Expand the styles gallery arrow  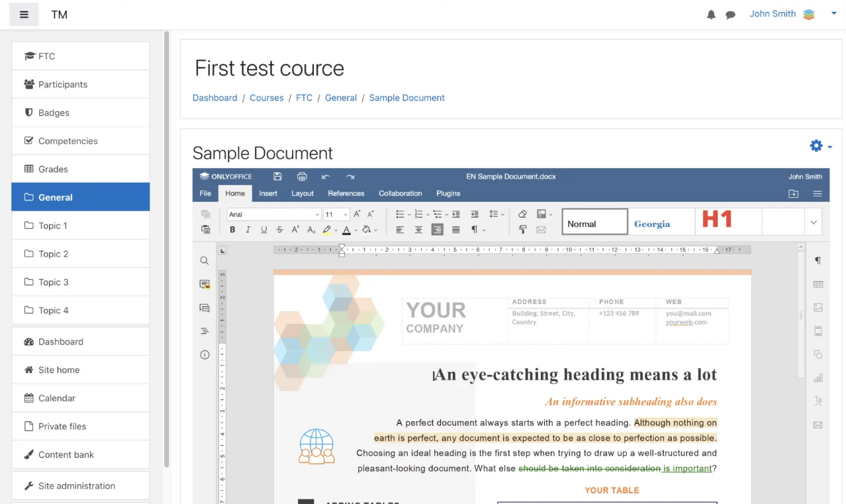pos(814,223)
